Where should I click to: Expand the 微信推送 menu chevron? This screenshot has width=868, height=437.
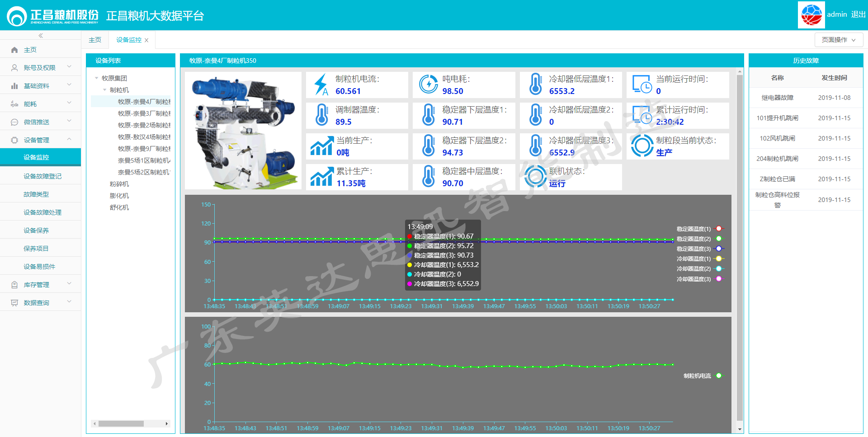tap(69, 121)
